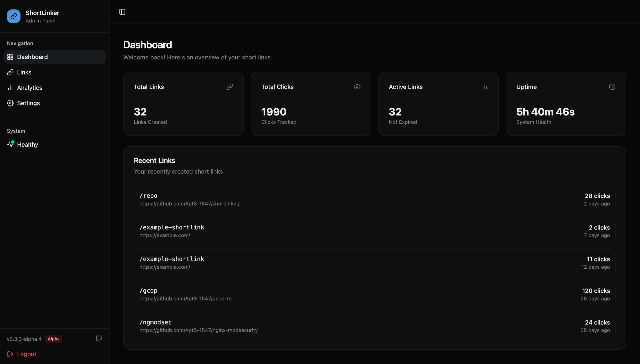Viewport: 640px width, 364px height.
Task: Click the Clicks Tracked label
Action: coord(279,122)
